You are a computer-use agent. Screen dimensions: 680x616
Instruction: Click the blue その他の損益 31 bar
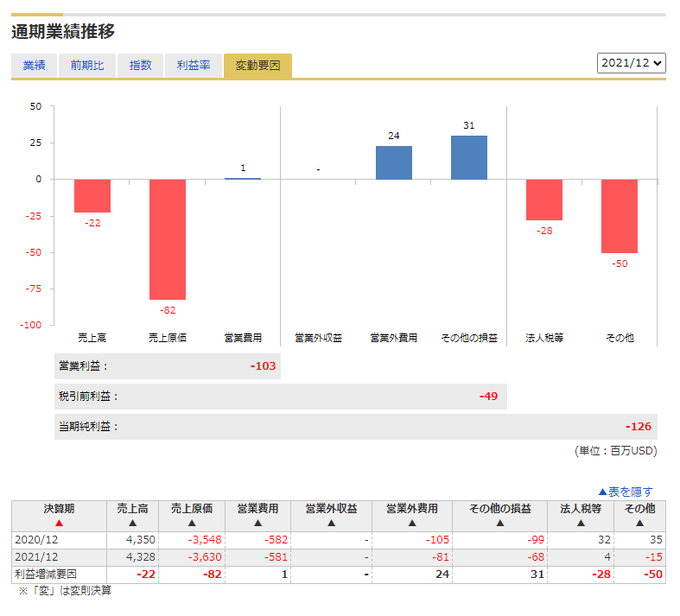coord(469,158)
